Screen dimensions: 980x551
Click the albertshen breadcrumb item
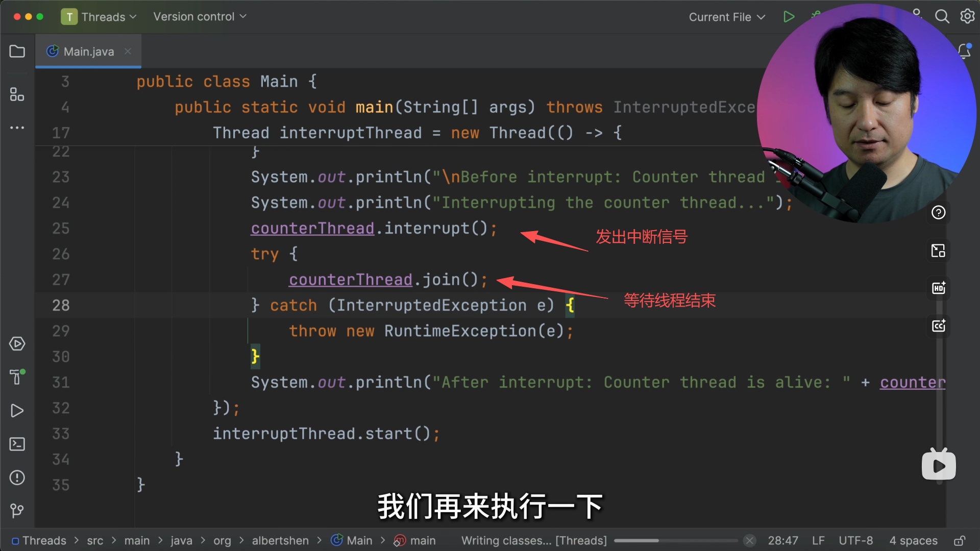(x=280, y=541)
